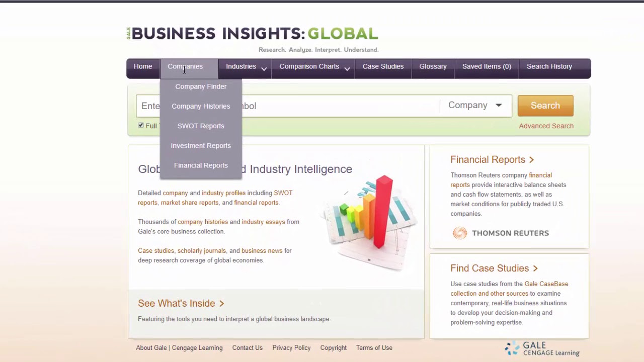Viewport: 644px width, 362px height.
Task: Go to the Home tab
Action: click(x=143, y=66)
